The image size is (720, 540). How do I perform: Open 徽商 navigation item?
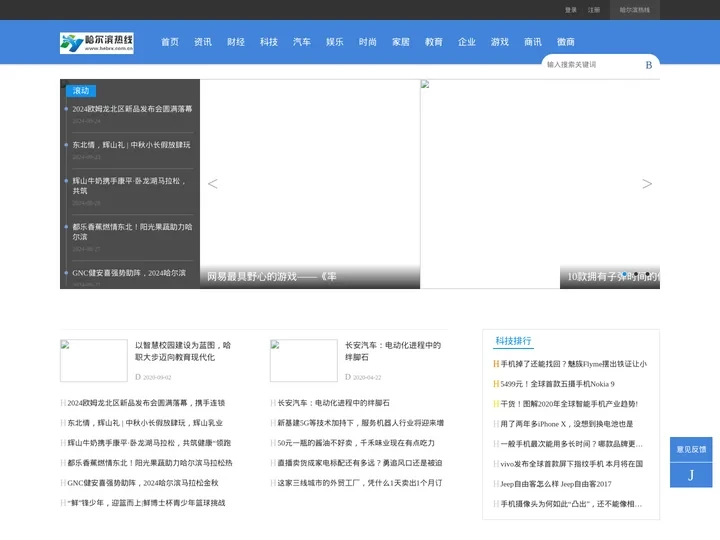click(566, 42)
